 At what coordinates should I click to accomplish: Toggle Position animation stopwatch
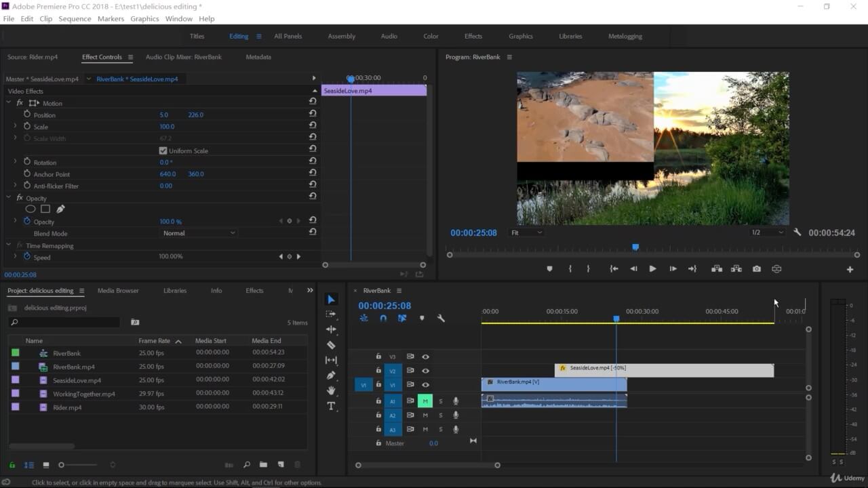tap(27, 114)
